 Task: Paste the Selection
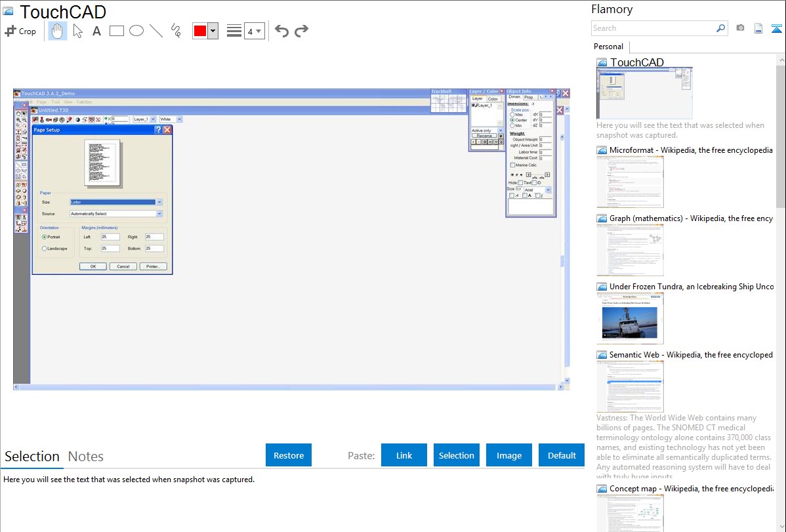[x=457, y=455]
